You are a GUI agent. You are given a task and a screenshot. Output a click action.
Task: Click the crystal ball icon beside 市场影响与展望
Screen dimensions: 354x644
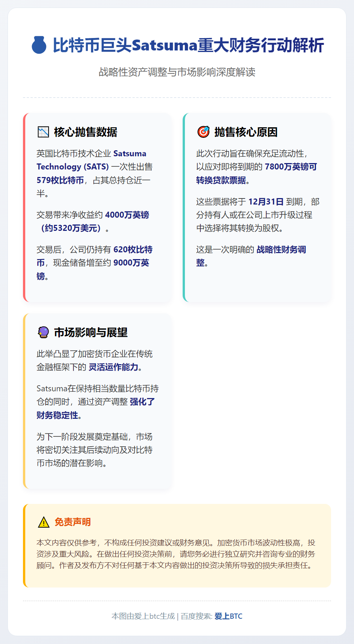pyautogui.click(x=44, y=332)
